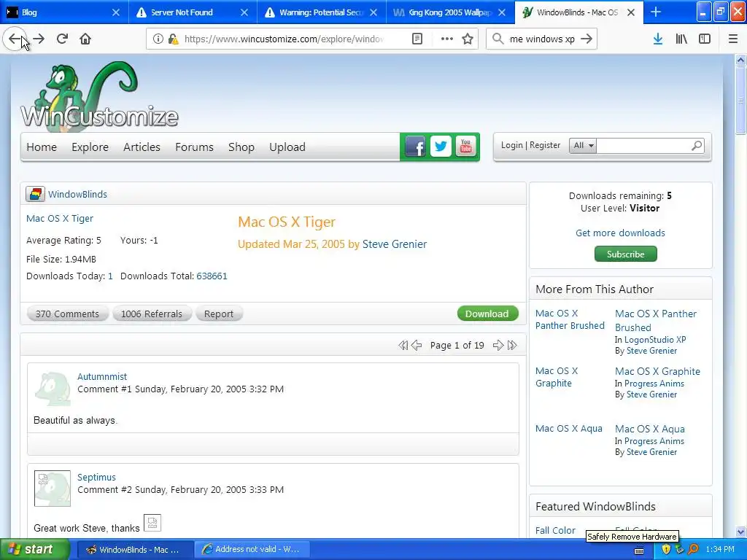Open Autumnmist user profile link
The width and height of the screenshot is (747, 560).
click(x=102, y=377)
